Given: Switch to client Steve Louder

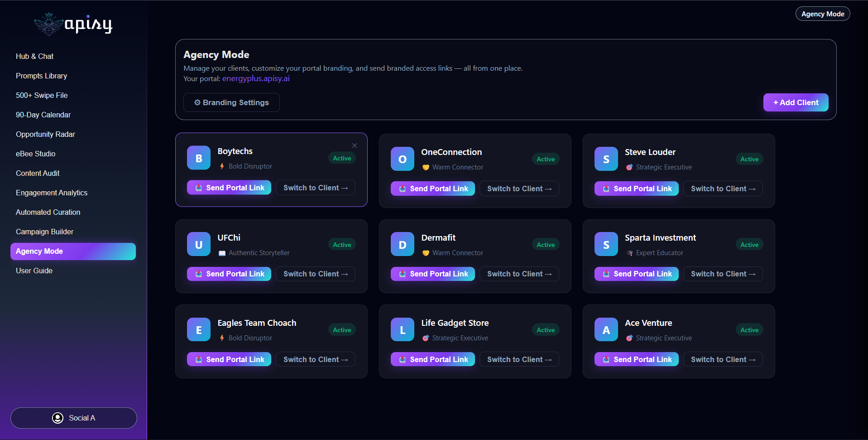Looking at the screenshot, I should [x=723, y=189].
